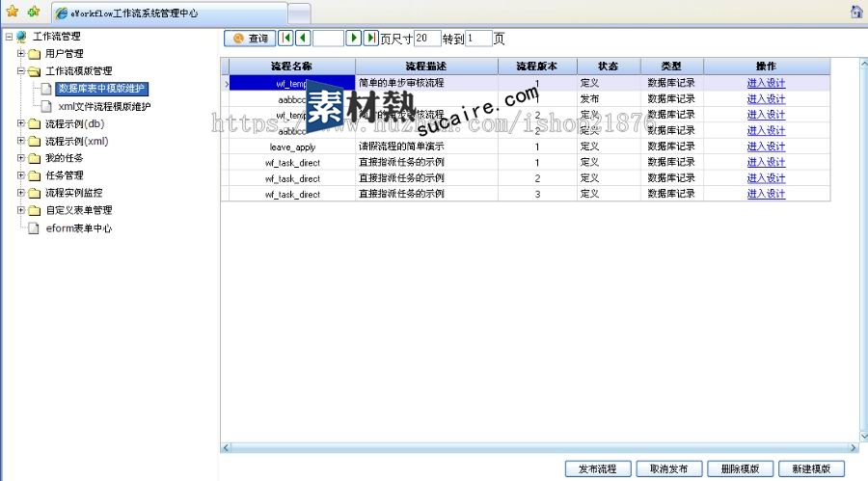This screenshot has width=868, height=481.
Task: Select the wf_task_direct version 1 name cell
Action: tap(292, 163)
